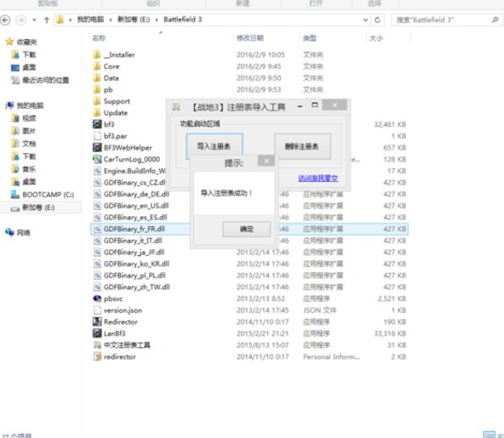Select GDFBinary_it_IT.dll file
The height and width of the screenshot is (438, 504).
133,241
